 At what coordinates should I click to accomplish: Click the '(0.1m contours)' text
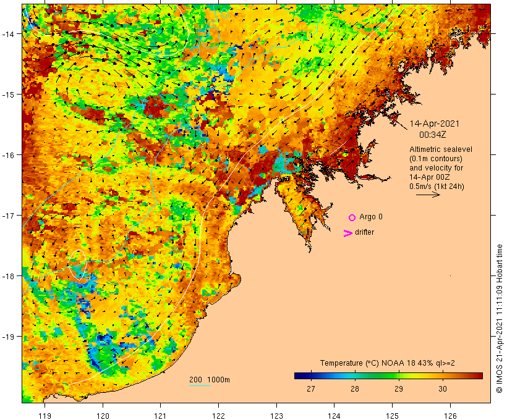435,159
